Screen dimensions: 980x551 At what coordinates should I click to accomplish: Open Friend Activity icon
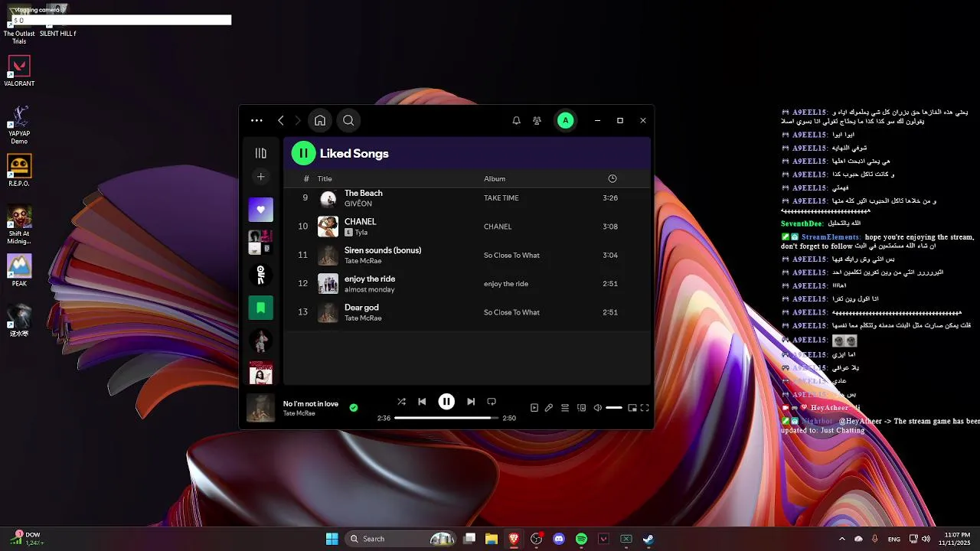pos(537,120)
